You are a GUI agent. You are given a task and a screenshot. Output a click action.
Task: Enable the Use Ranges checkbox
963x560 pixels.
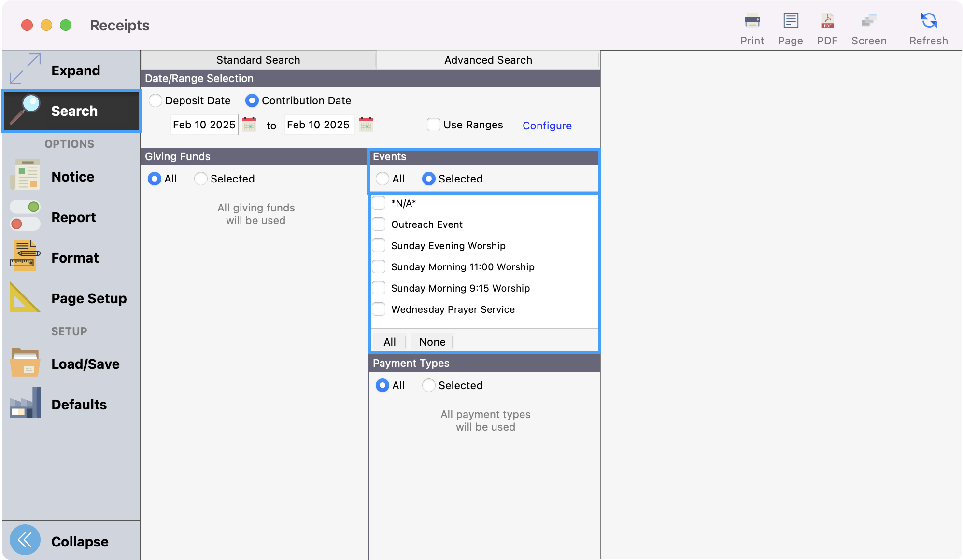point(434,125)
